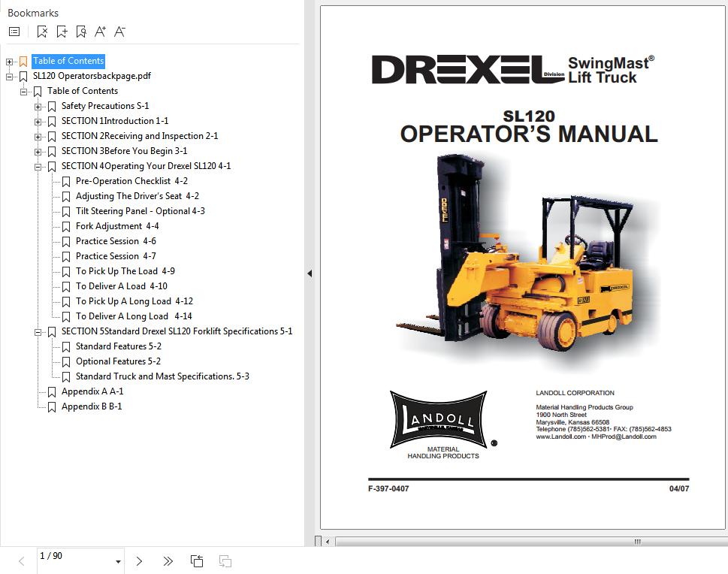Jump to Fork Adjustment 4-4
The image size is (728, 574).
[117, 226]
